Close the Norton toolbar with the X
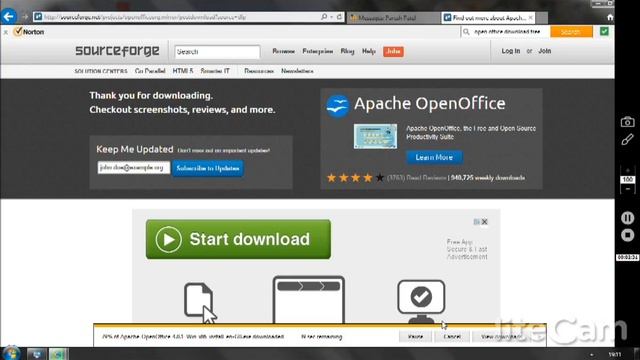 pyautogui.click(x=6, y=32)
